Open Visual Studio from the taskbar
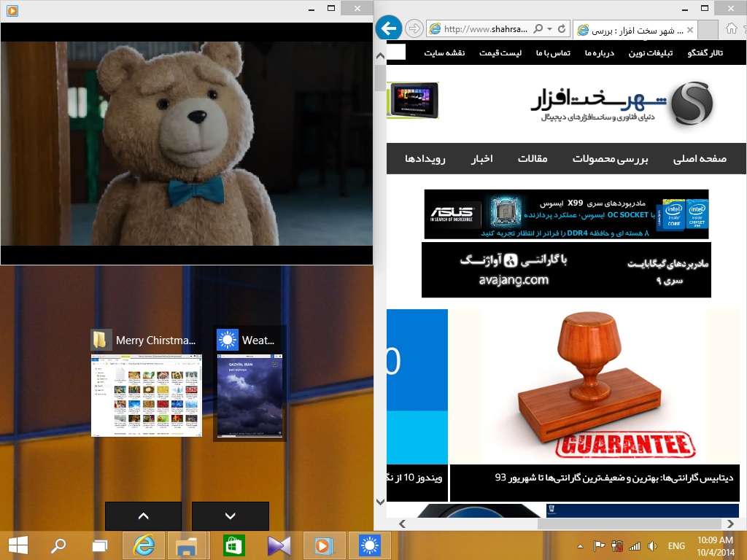This screenshot has height=560, width=747. 279,545
